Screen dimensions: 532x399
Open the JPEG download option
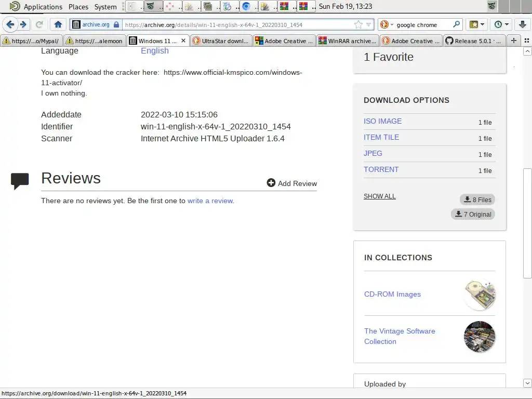click(x=373, y=153)
